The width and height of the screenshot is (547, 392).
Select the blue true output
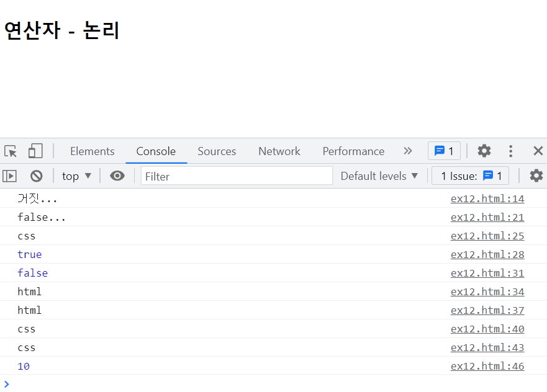[30, 255]
